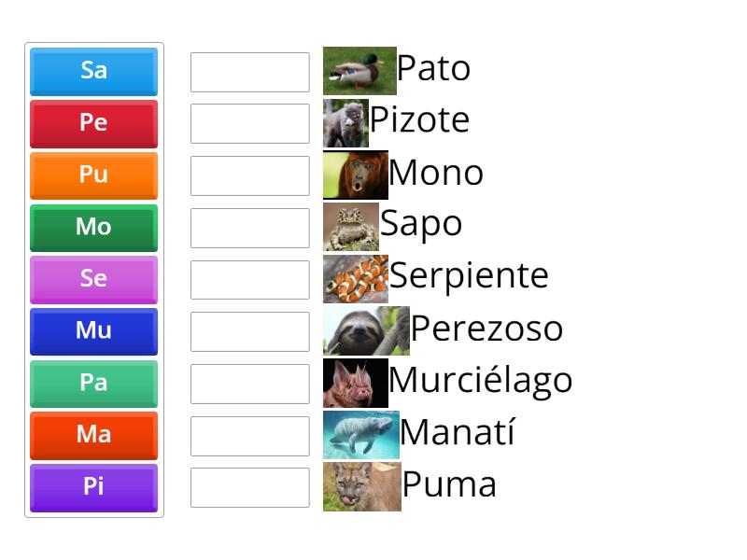The image size is (747, 560).
Task: Select the pink 'Se' syllable tile
Action: click(x=93, y=279)
